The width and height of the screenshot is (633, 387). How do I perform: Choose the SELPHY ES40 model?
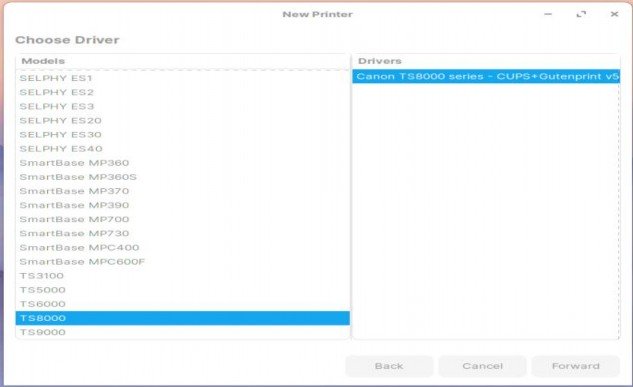point(182,149)
